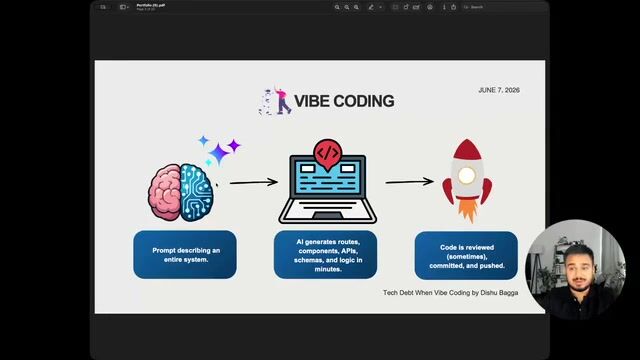Viewport: 640px width, 360px height.
Task: Open the Markup toolbar circle icon
Action: [x=430, y=7]
